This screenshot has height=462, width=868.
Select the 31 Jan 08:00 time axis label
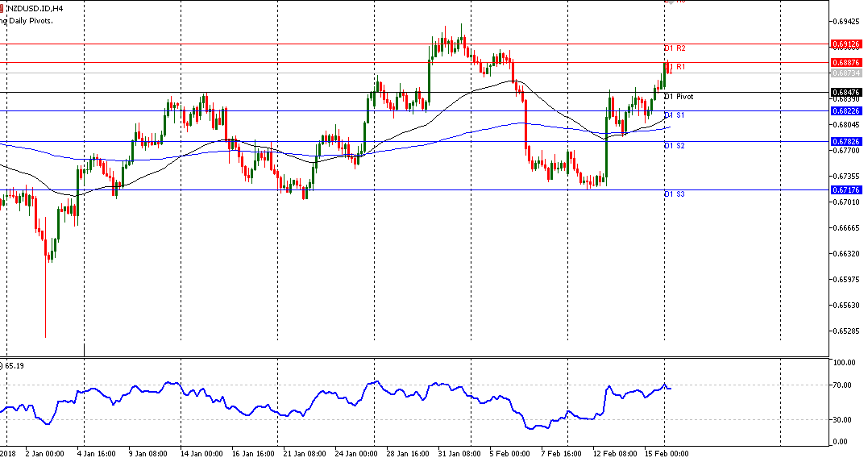(x=459, y=453)
